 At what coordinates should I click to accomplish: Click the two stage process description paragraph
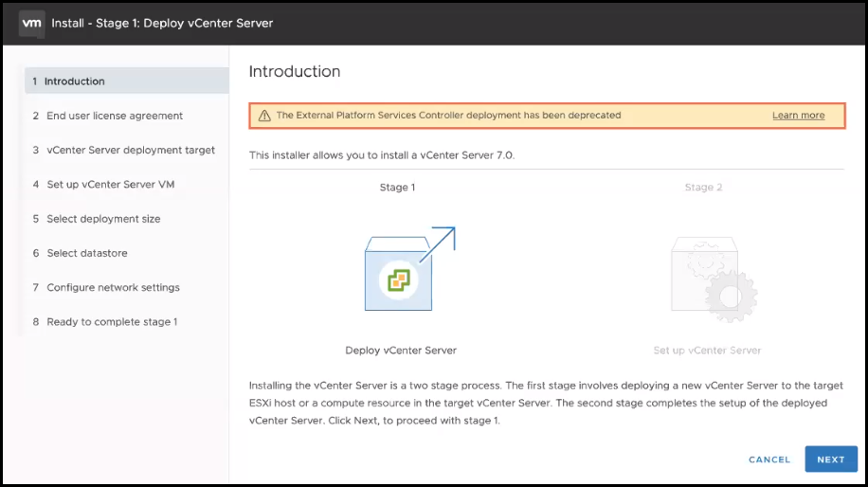coord(546,403)
